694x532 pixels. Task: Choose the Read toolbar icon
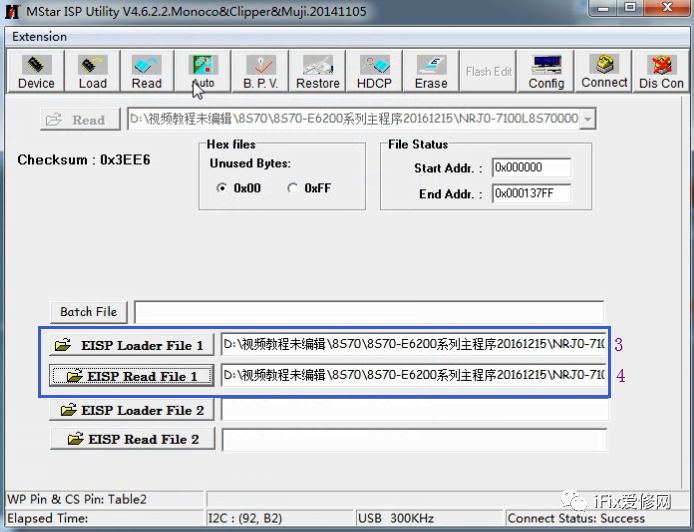pos(147,71)
